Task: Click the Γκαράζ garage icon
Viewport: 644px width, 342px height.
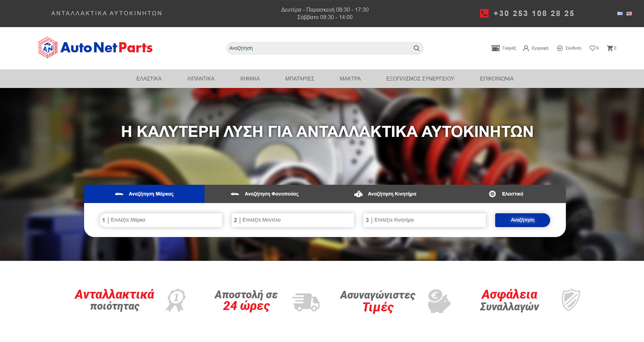Action: tap(496, 48)
